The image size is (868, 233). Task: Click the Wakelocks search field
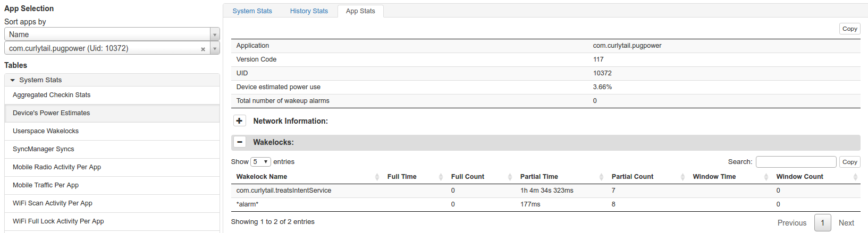[x=796, y=162]
